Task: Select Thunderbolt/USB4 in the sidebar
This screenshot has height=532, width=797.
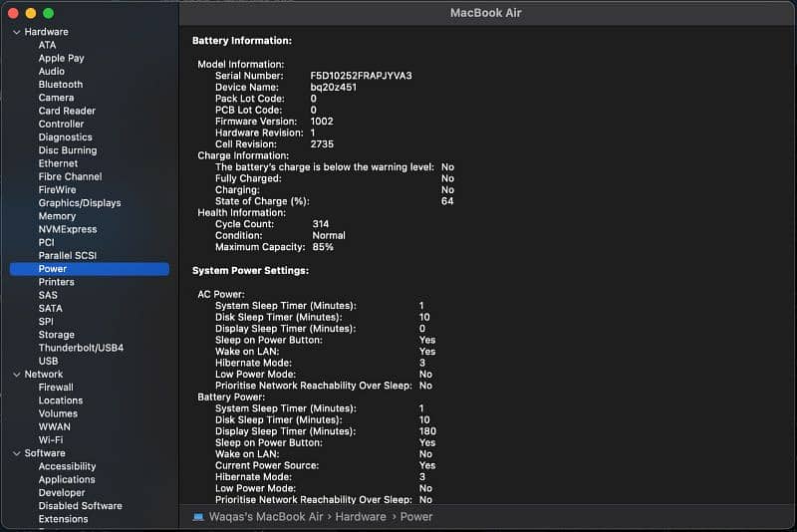Action: (81, 348)
